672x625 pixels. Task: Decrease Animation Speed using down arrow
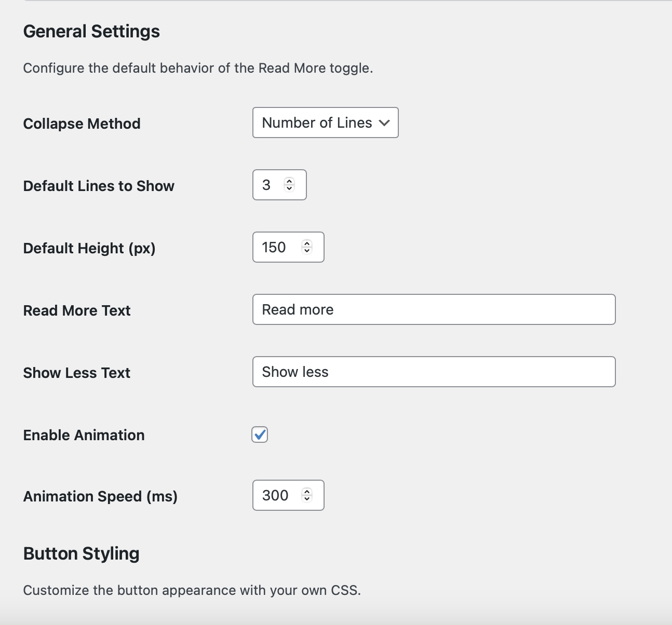point(307,499)
